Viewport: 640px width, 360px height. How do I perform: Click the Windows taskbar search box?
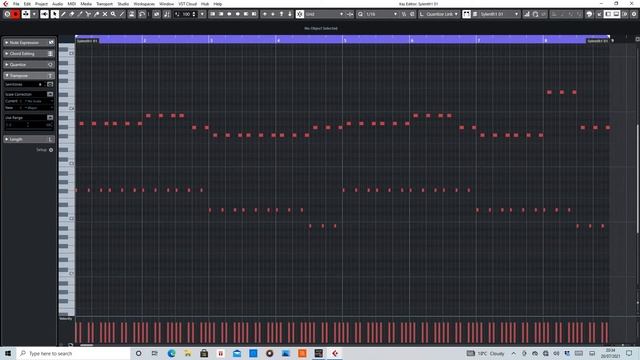pos(73,353)
